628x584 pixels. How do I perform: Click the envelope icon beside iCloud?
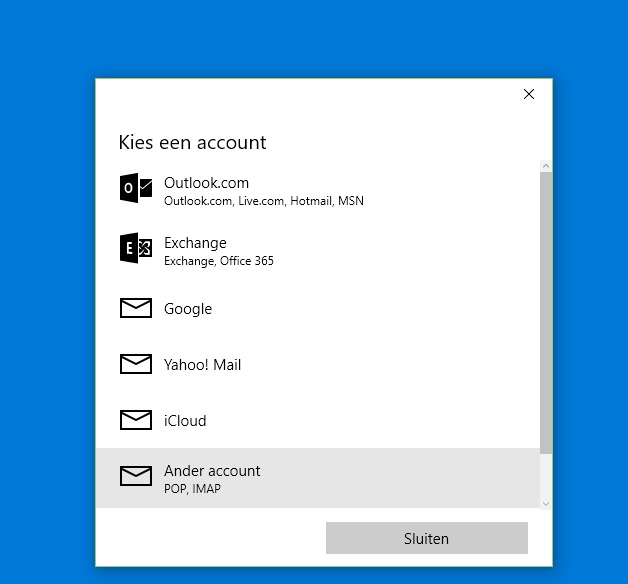tap(136, 420)
